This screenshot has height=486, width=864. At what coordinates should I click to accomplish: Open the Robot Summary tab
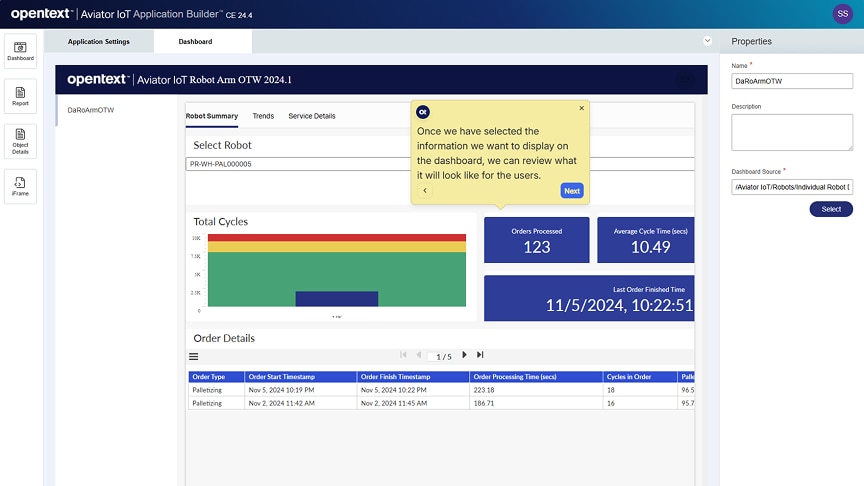click(x=212, y=116)
